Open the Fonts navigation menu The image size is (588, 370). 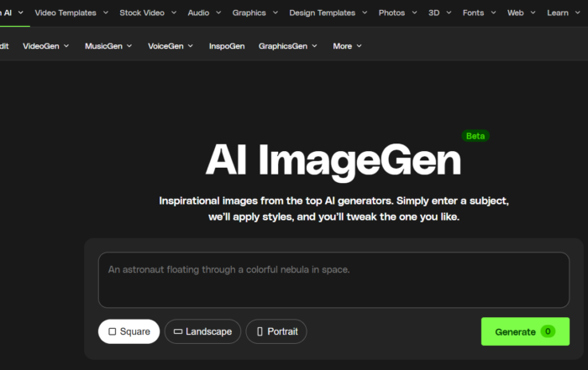[x=479, y=13]
